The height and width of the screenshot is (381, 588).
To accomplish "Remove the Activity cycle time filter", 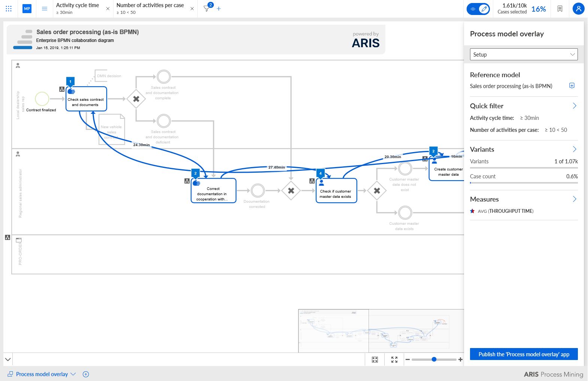I will click(108, 9).
